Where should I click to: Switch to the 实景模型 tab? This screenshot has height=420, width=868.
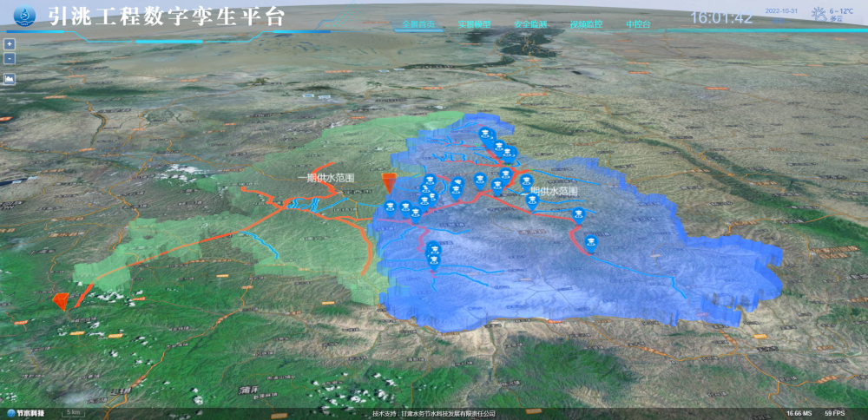coord(474,25)
